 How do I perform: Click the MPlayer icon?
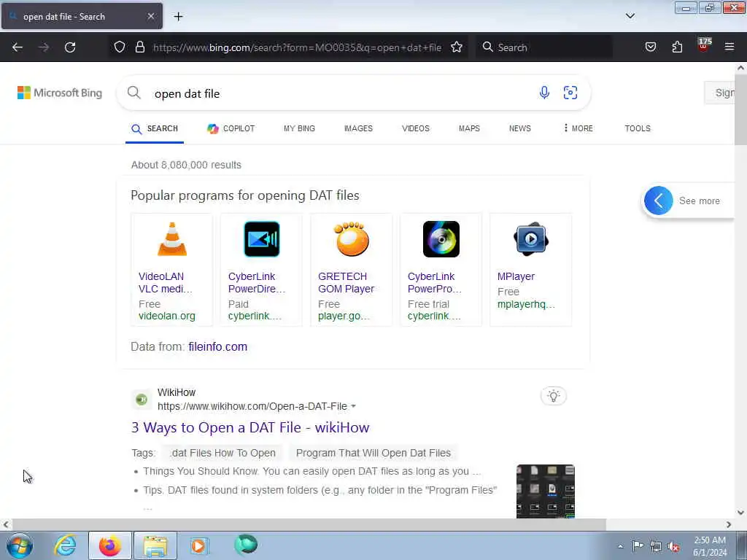[531, 238]
